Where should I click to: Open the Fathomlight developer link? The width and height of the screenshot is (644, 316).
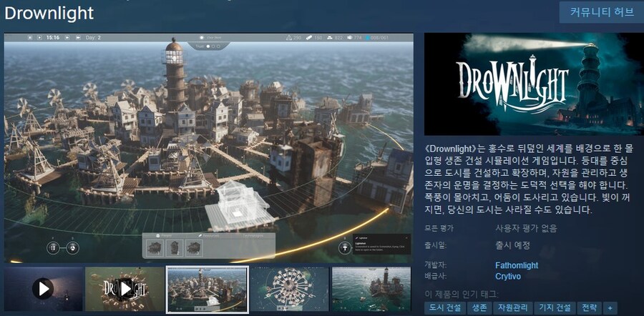click(517, 265)
